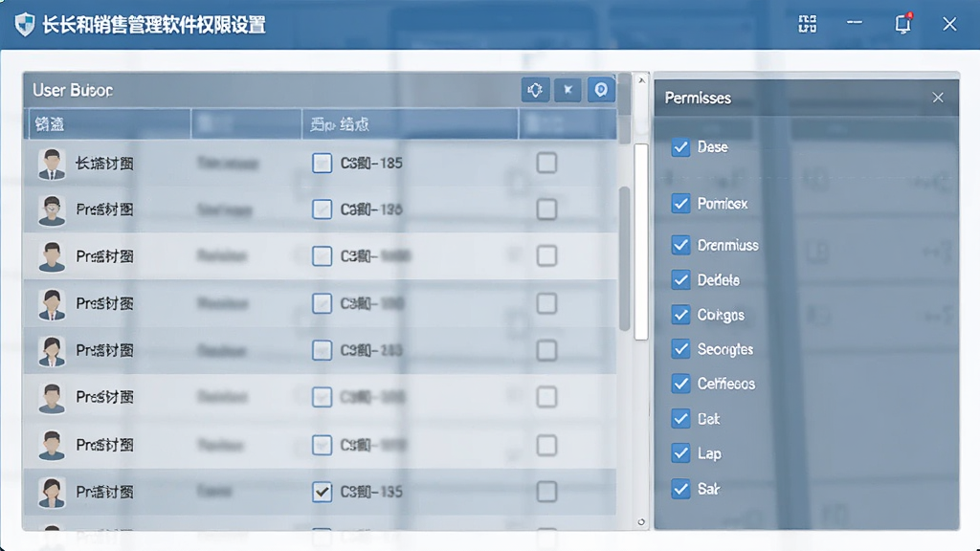Open the four-square grid icon in title bar

808,24
